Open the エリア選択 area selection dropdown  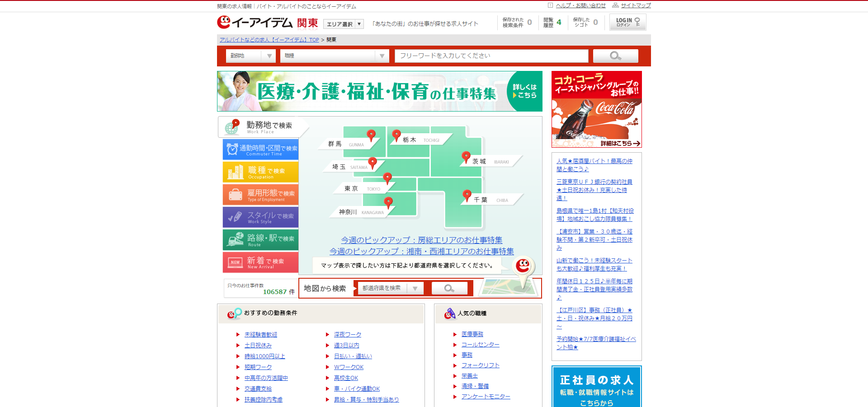[344, 23]
